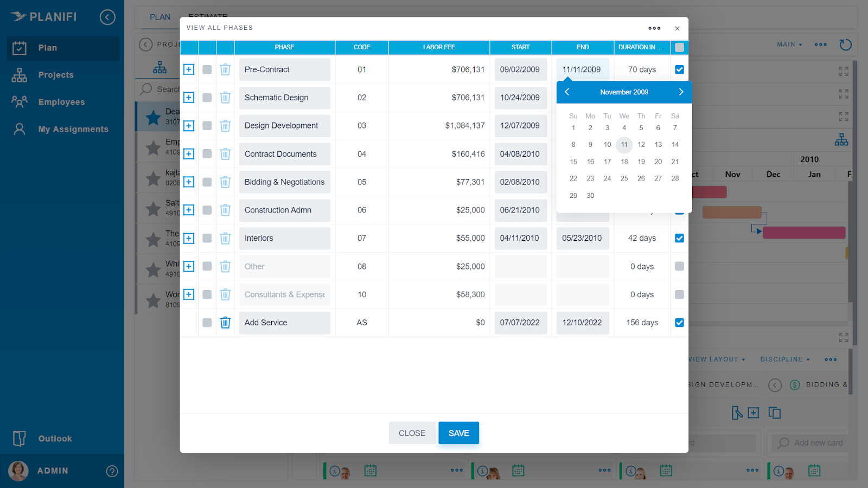Collapse the PLANIFI sidebar with the chevron
The width and height of the screenshot is (868, 488).
(107, 17)
